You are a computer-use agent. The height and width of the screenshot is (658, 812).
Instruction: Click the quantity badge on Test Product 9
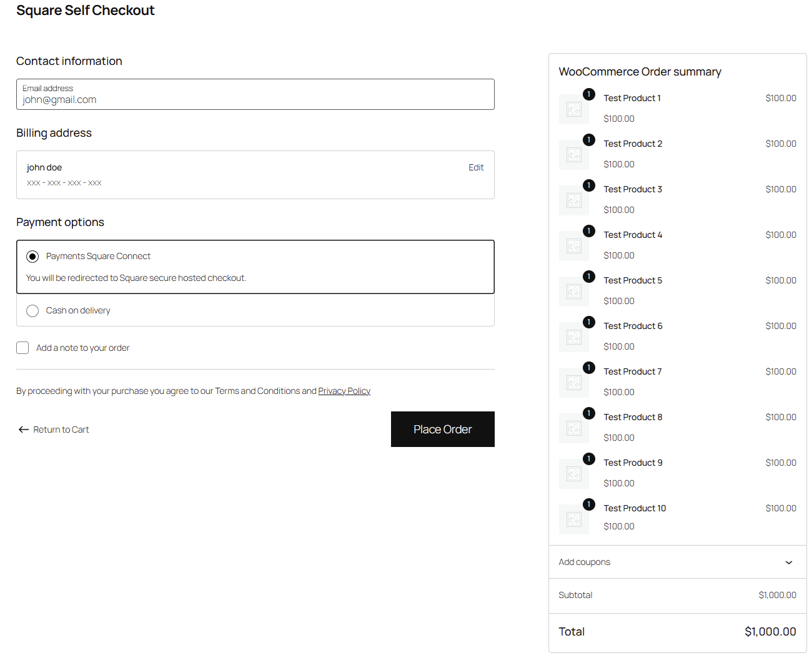588,459
